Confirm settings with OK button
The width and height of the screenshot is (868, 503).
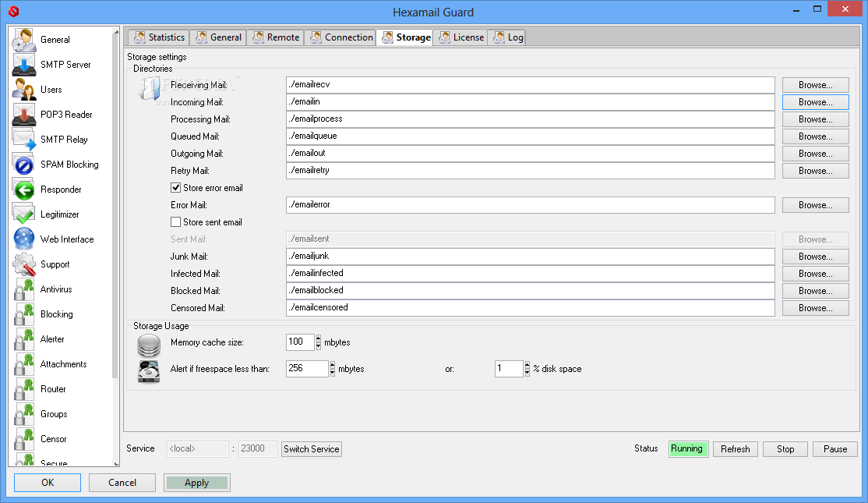click(48, 483)
